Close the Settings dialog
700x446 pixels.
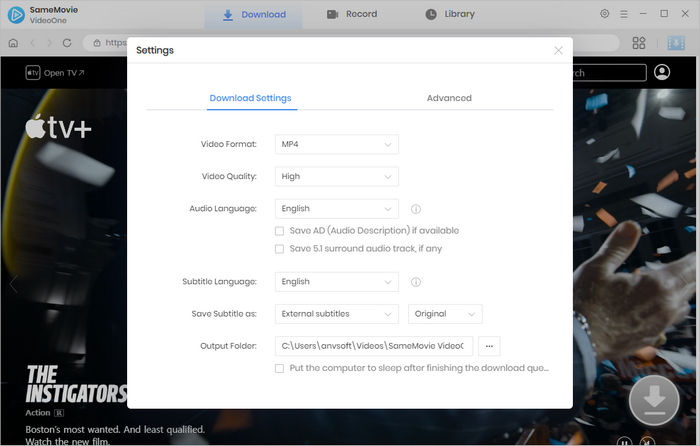[x=558, y=50]
